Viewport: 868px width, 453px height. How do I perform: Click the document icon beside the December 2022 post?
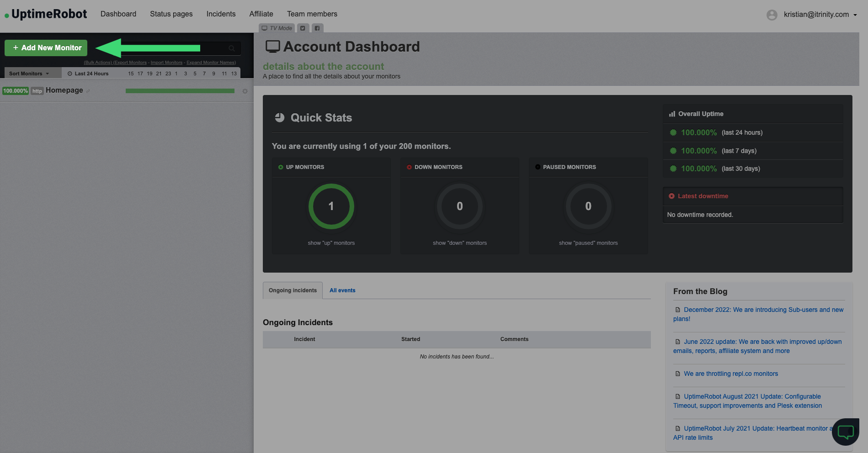click(x=678, y=310)
